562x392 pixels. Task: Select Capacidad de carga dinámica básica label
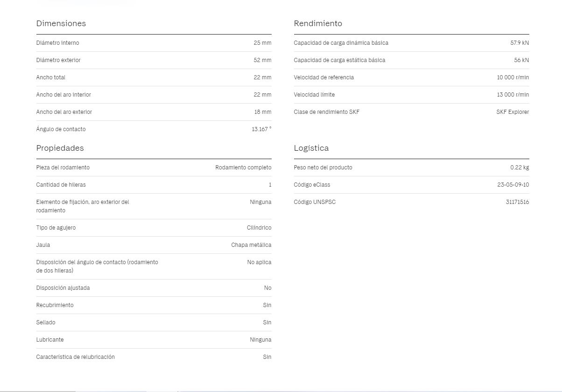point(341,43)
